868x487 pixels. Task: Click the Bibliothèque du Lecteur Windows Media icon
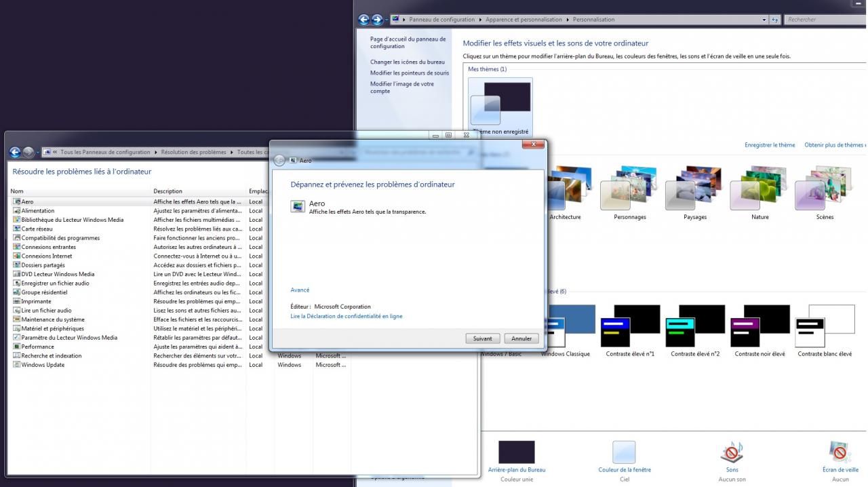[16, 220]
